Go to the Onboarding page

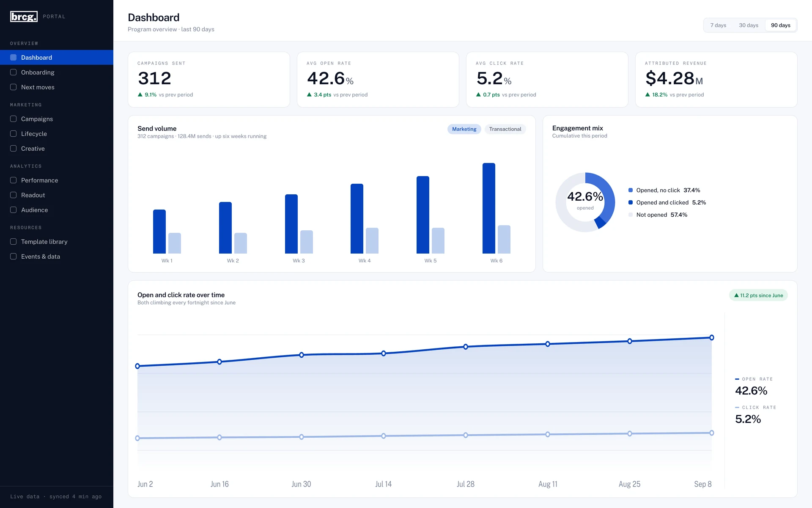coord(57,72)
